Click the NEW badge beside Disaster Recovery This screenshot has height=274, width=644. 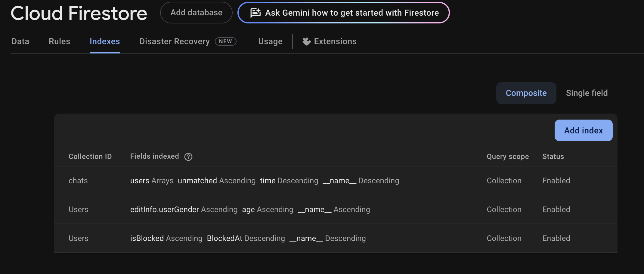tap(226, 41)
